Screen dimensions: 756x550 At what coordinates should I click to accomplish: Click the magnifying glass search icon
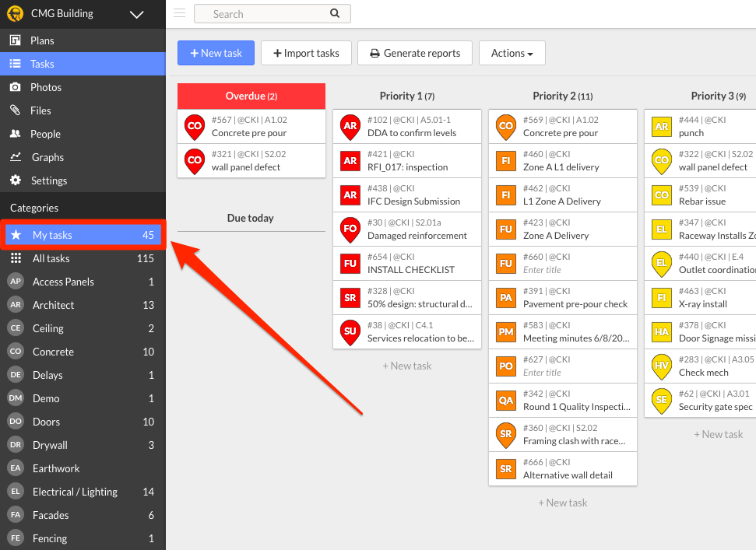335,13
